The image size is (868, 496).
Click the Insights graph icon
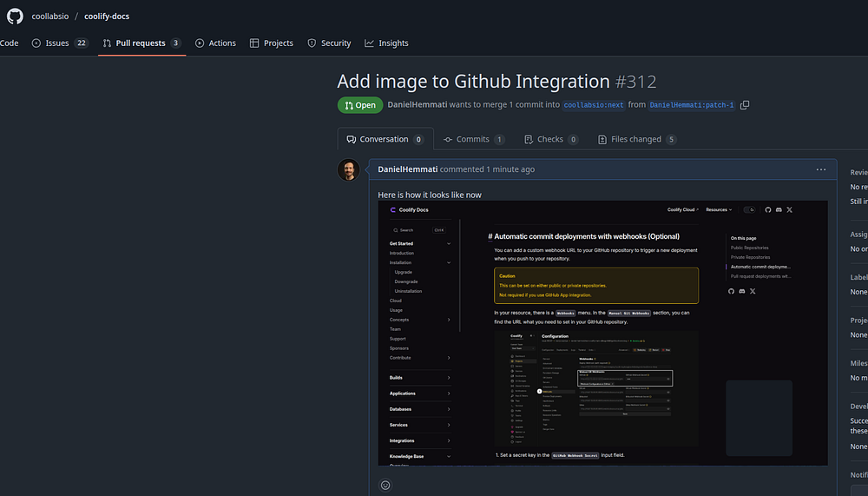(x=369, y=43)
